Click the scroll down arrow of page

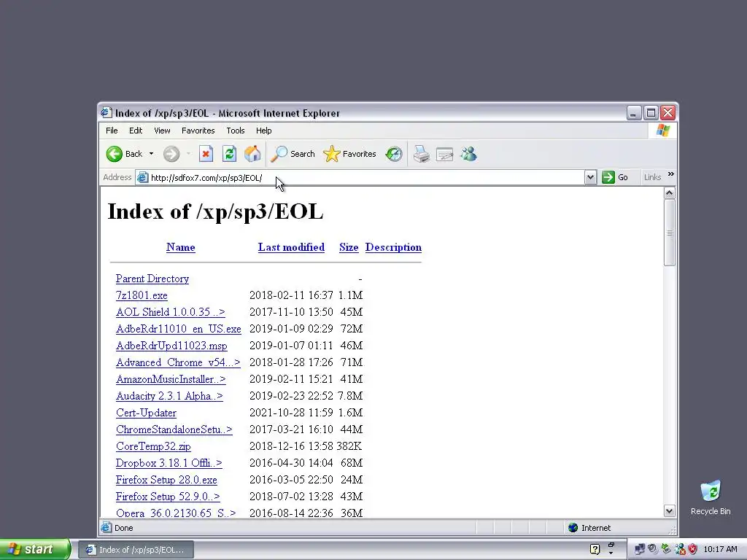(670, 511)
